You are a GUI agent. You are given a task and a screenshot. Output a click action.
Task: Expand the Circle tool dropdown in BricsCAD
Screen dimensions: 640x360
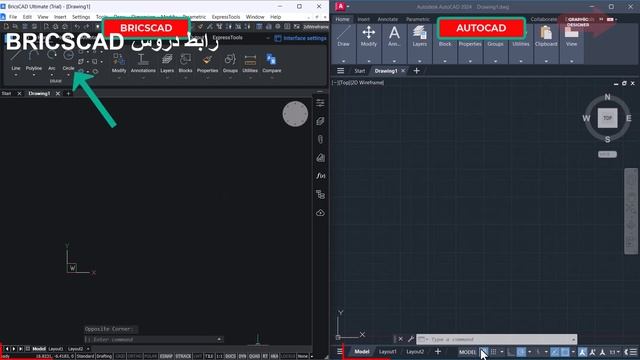coord(68,75)
